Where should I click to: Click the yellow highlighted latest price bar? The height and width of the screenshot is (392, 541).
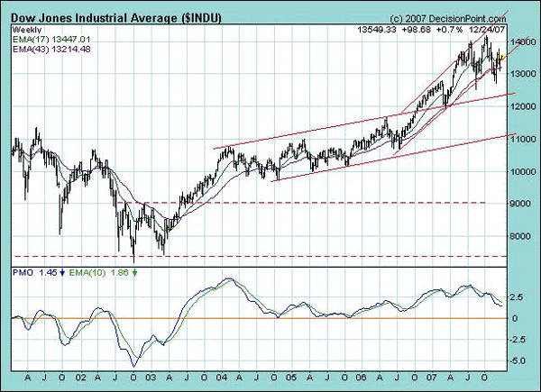[502, 58]
